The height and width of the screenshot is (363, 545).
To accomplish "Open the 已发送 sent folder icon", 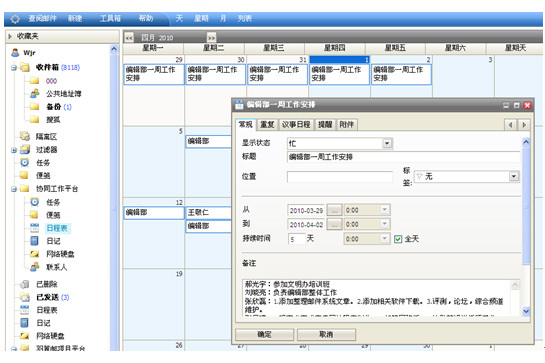I will (25, 297).
